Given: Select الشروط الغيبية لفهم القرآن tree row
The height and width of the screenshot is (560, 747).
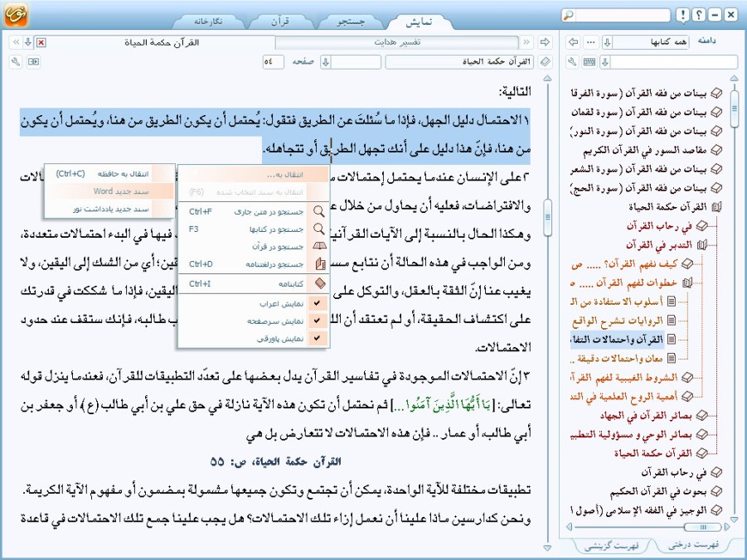Looking at the screenshot, I should (x=624, y=378).
